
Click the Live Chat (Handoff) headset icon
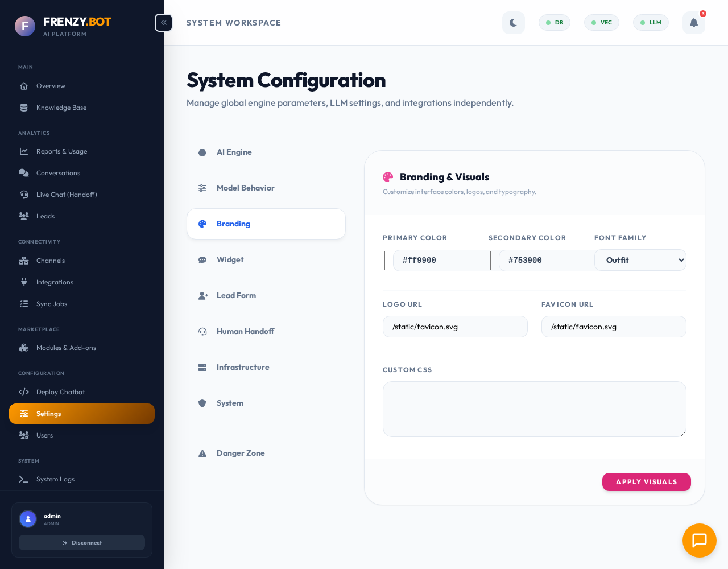point(24,195)
